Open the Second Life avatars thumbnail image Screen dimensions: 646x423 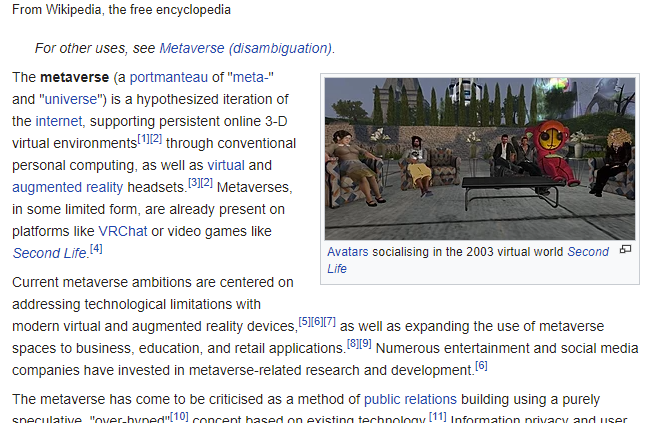[480, 158]
